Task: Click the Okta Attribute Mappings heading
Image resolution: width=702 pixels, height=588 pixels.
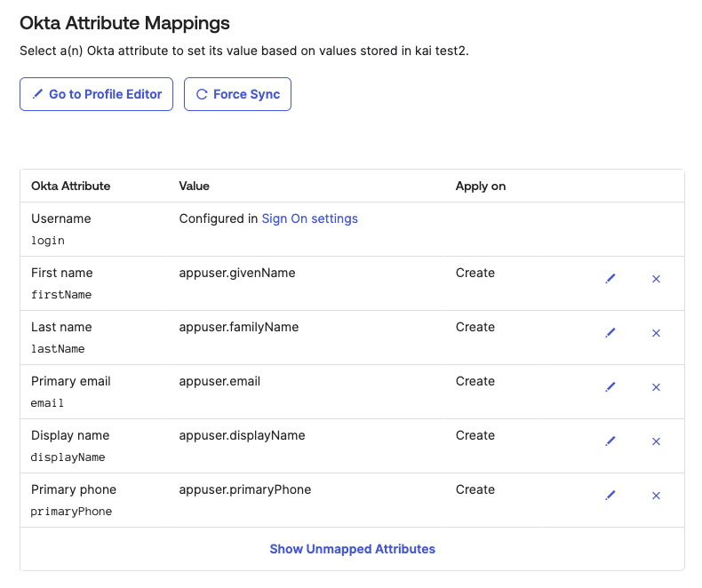Action: (x=125, y=23)
